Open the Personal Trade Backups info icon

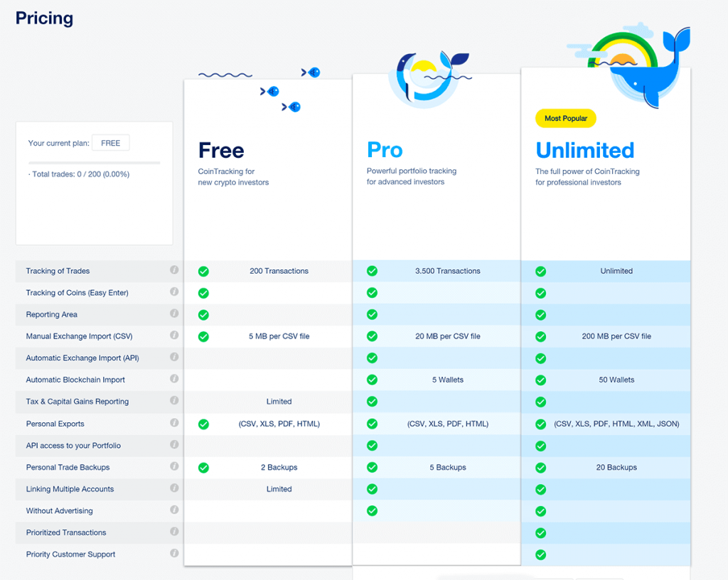tap(174, 467)
